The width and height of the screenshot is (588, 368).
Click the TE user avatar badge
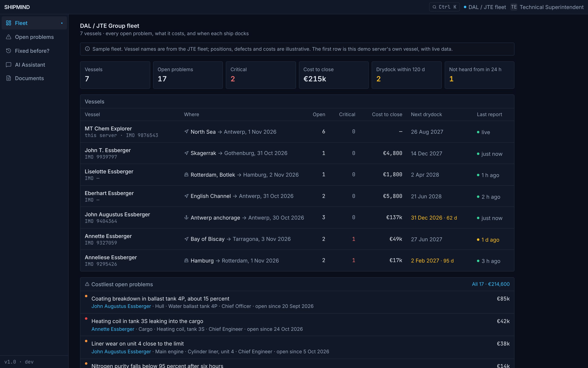pos(514,7)
